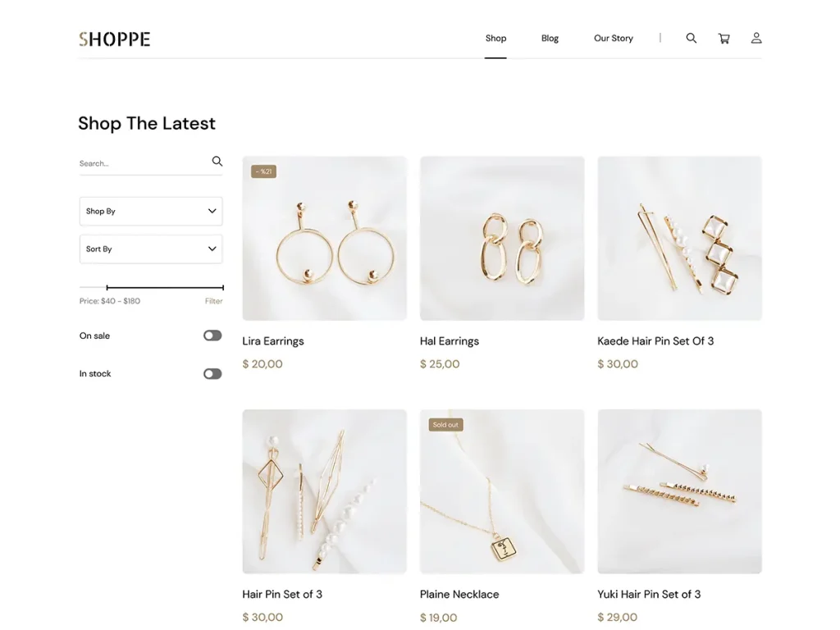Click the sale badge on Lira Earrings

[263, 171]
